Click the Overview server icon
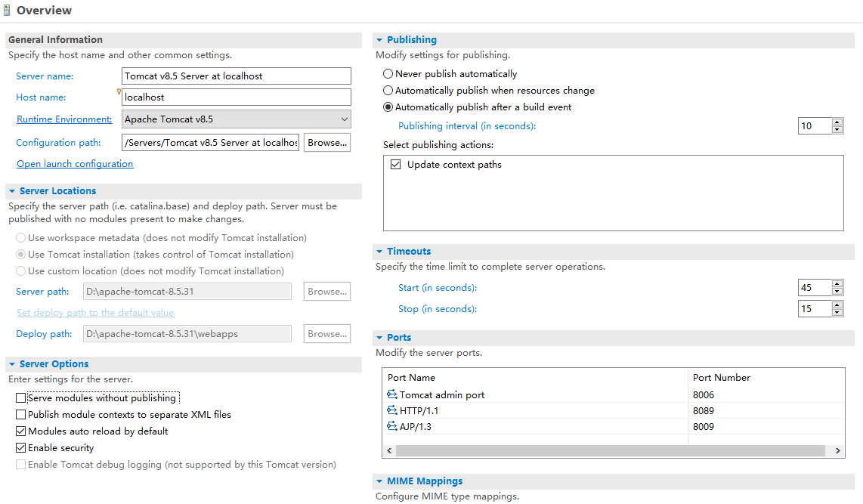 click(7, 11)
